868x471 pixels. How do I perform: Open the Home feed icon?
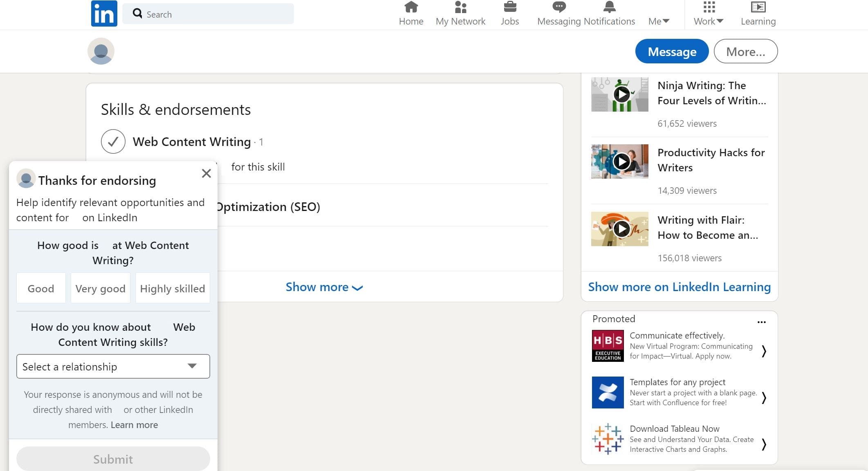pos(411,7)
